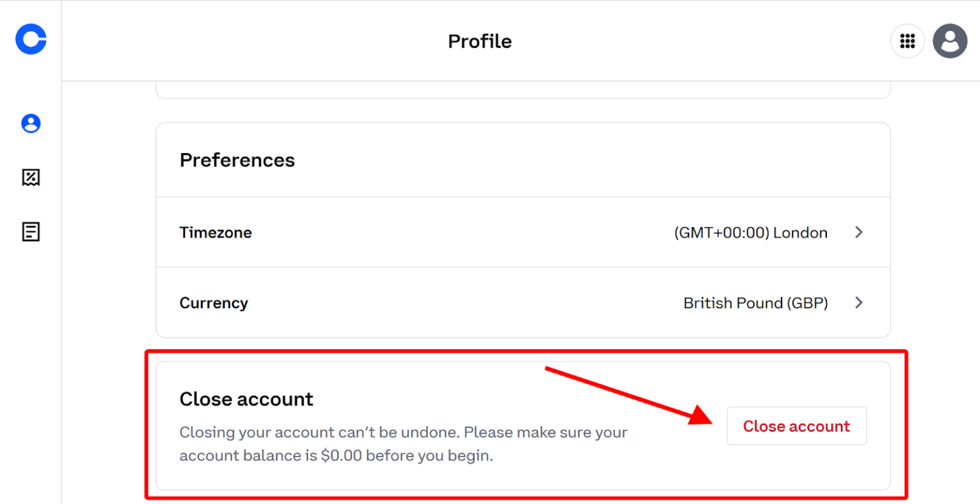The height and width of the screenshot is (504, 980).
Task: Open the avatar account dropdown menu
Action: pos(950,40)
